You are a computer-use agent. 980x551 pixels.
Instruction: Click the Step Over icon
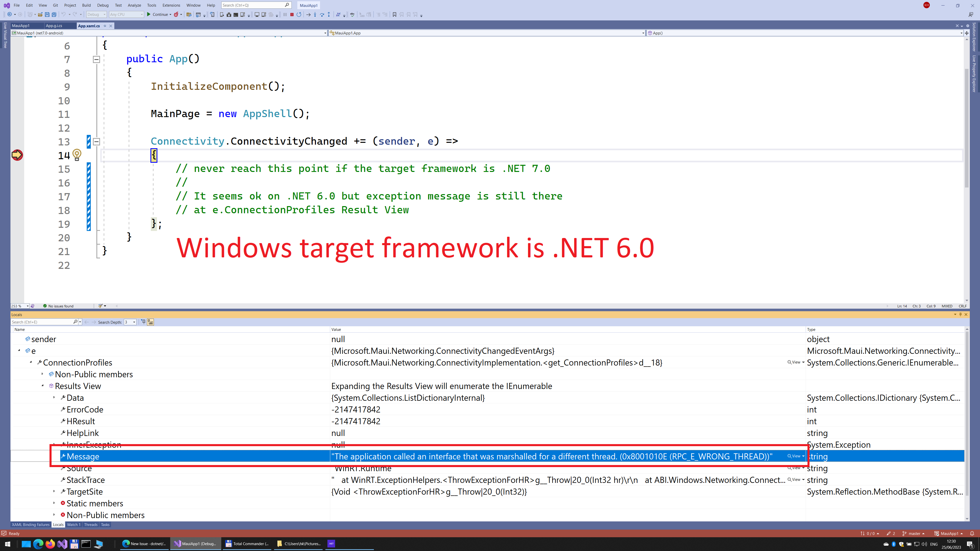click(x=322, y=15)
